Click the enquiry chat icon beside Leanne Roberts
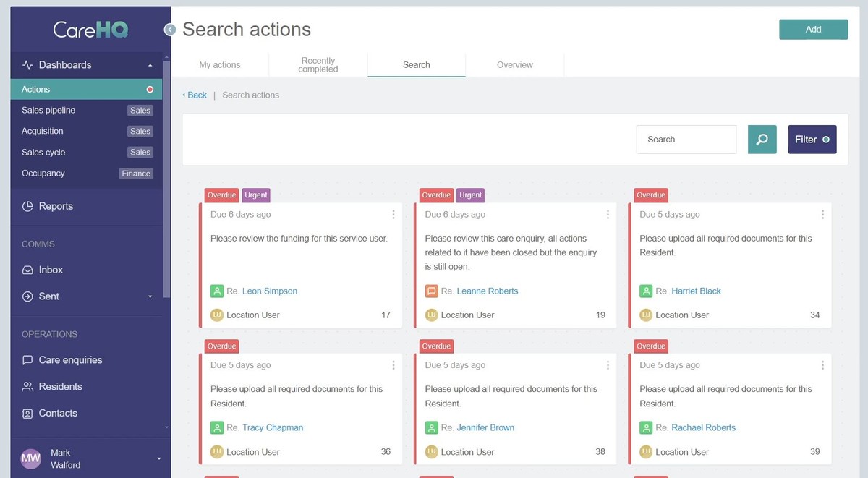This screenshot has width=868, height=478. (432, 291)
